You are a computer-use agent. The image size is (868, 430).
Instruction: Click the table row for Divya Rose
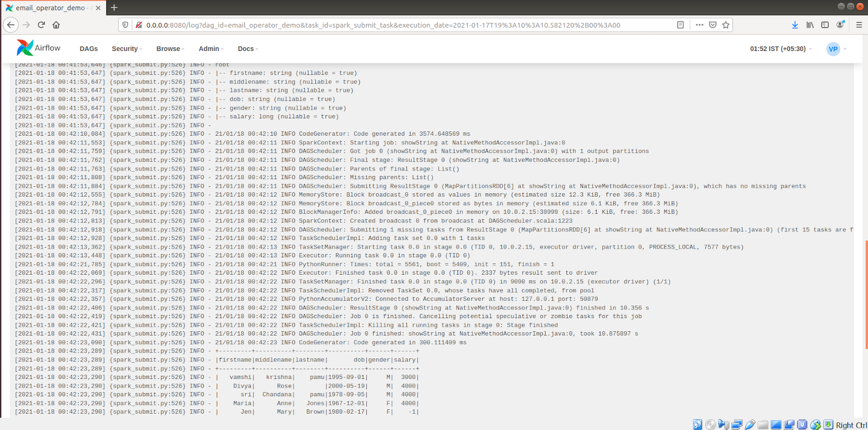217,386
